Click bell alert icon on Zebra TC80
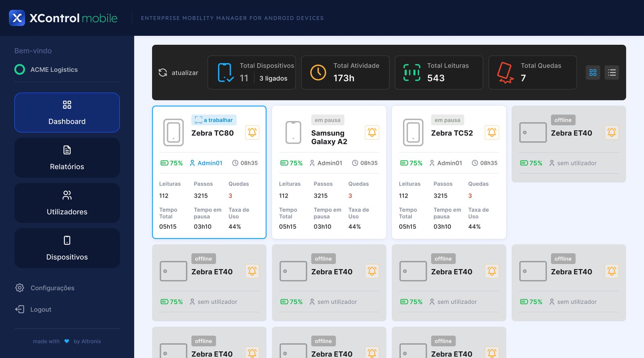The height and width of the screenshot is (358, 644). point(252,132)
